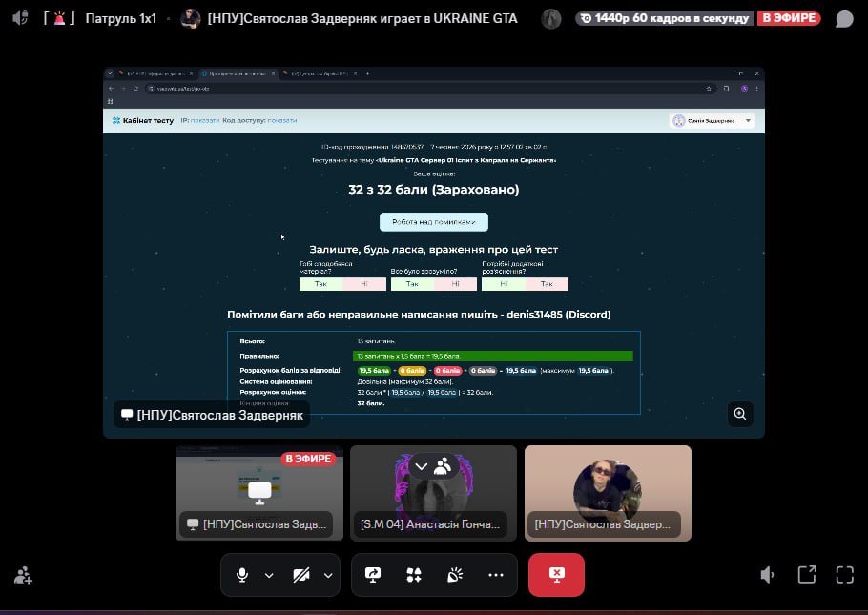Viewport: 868px width, 615px height.
Task: Switch to the active middle browser tab
Action: [238, 73]
